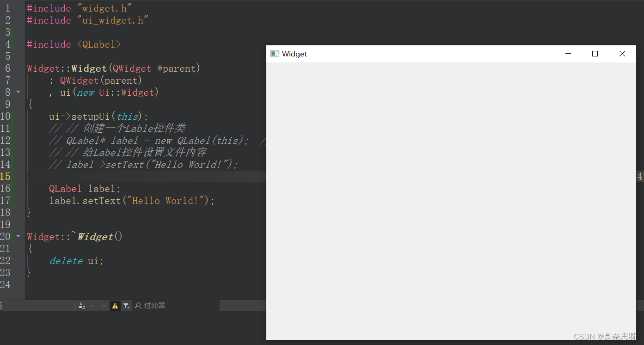Go to next issue down arrow
The width and height of the screenshot is (644, 345).
coord(104,306)
